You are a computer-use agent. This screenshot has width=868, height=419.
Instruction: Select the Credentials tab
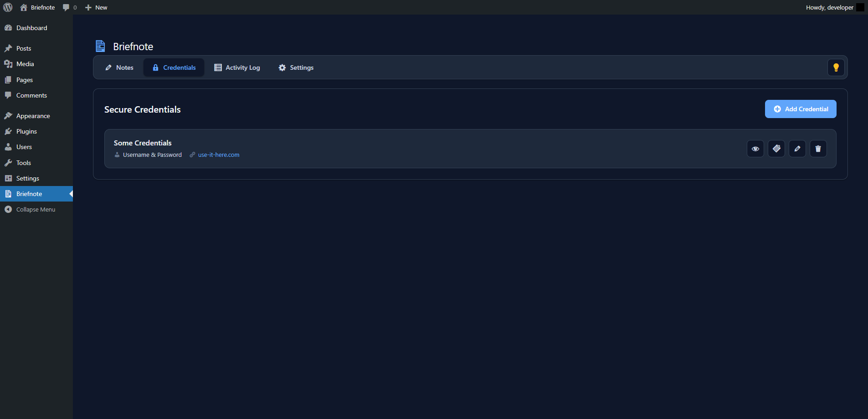[174, 67]
